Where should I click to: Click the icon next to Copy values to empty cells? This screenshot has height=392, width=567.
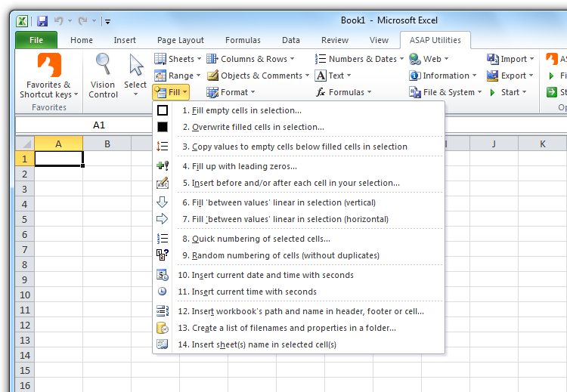[163, 147]
